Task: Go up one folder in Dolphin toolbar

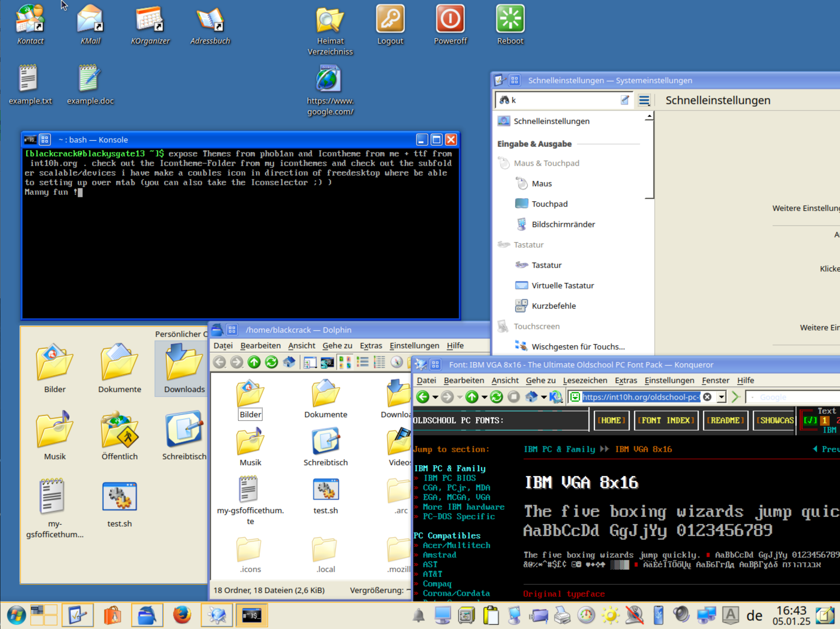Action: (254, 362)
